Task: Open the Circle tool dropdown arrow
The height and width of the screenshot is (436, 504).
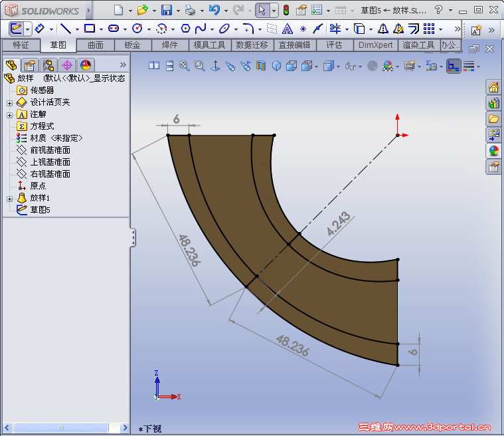Action: point(149,30)
